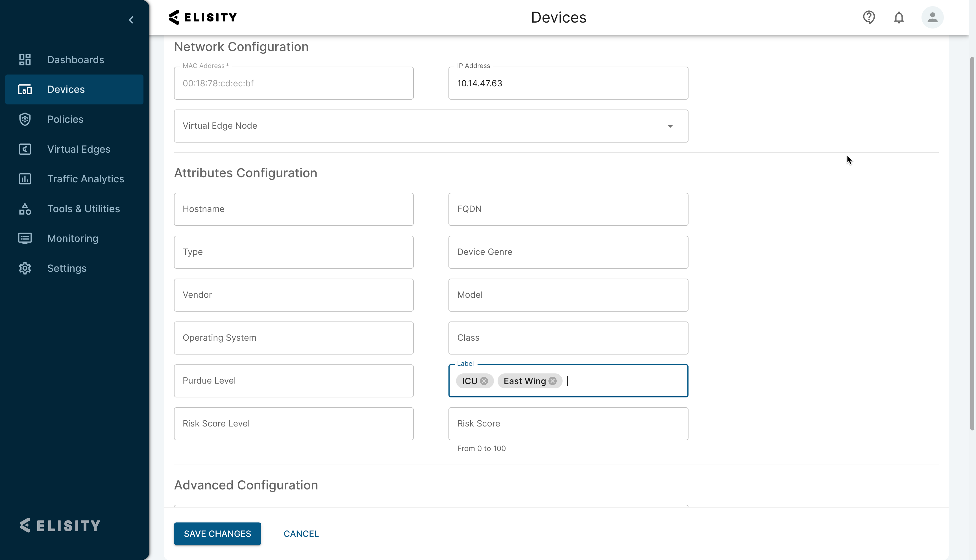Remove the ICU label chip
976x560 pixels.
(x=484, y=381)
